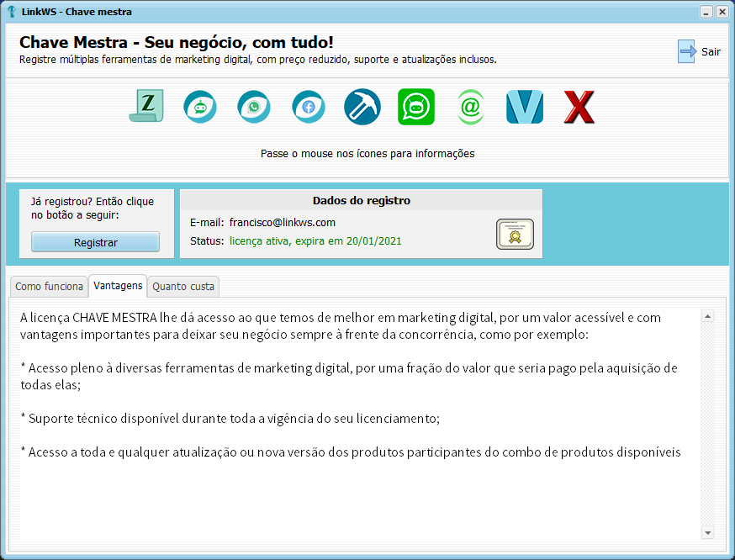735x560 pixels.
Task: Open the Quanto custa tab
Action: point(183,287)
